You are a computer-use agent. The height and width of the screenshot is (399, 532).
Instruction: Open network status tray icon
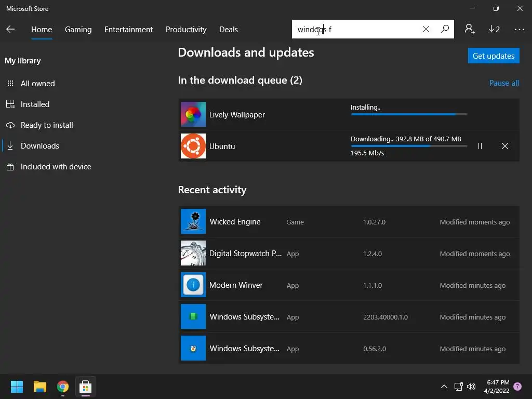(x=458, y=387)
